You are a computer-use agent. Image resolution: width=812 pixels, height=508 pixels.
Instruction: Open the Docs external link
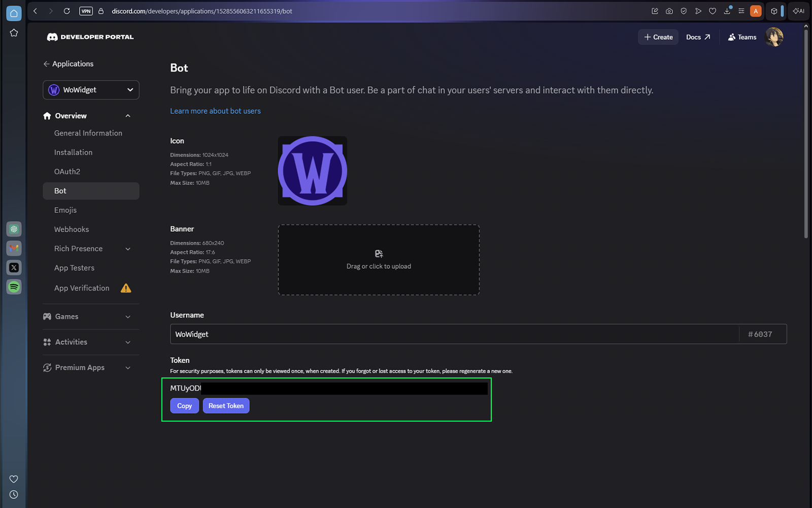coord(698,37)
